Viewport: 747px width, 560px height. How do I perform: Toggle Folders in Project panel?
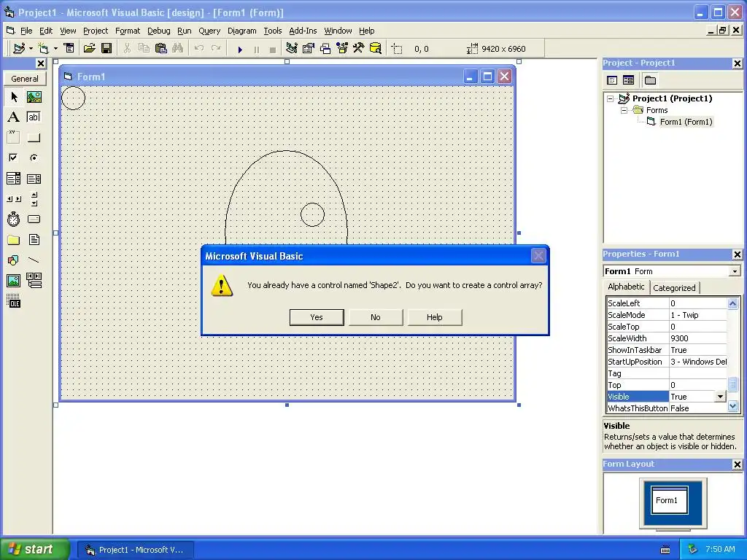[x=650, y=80]
